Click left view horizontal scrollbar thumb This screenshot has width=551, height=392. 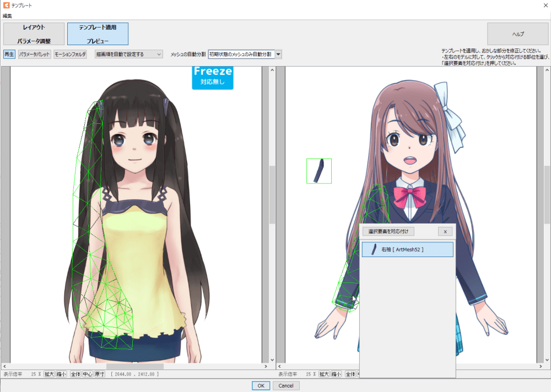tap(134, 366)
